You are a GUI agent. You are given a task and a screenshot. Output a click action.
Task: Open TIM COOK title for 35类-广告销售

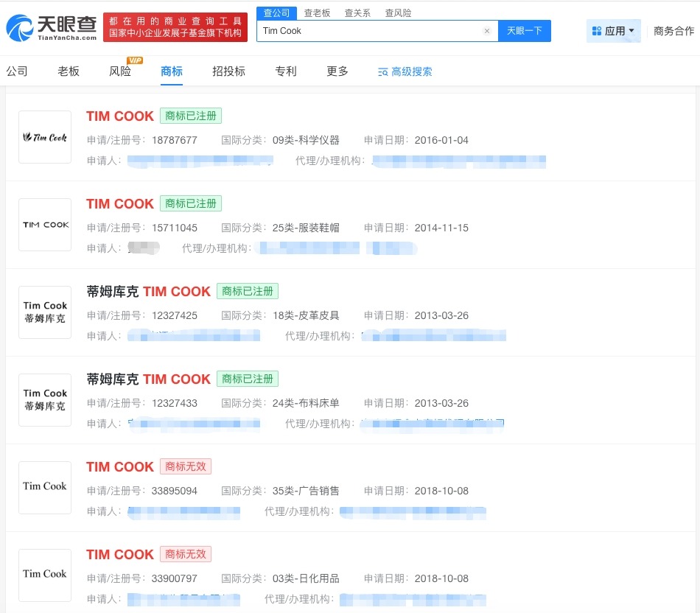coord(120,466)
